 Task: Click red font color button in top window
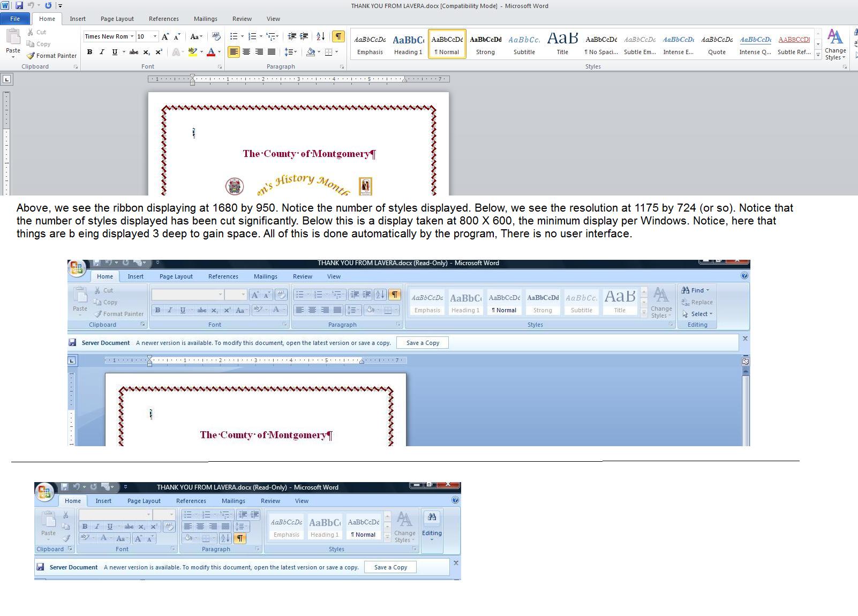tap(211, 52)
